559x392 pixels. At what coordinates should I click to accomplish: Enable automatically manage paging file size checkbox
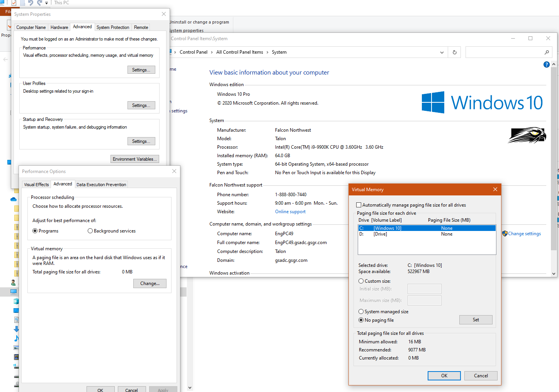359,205
